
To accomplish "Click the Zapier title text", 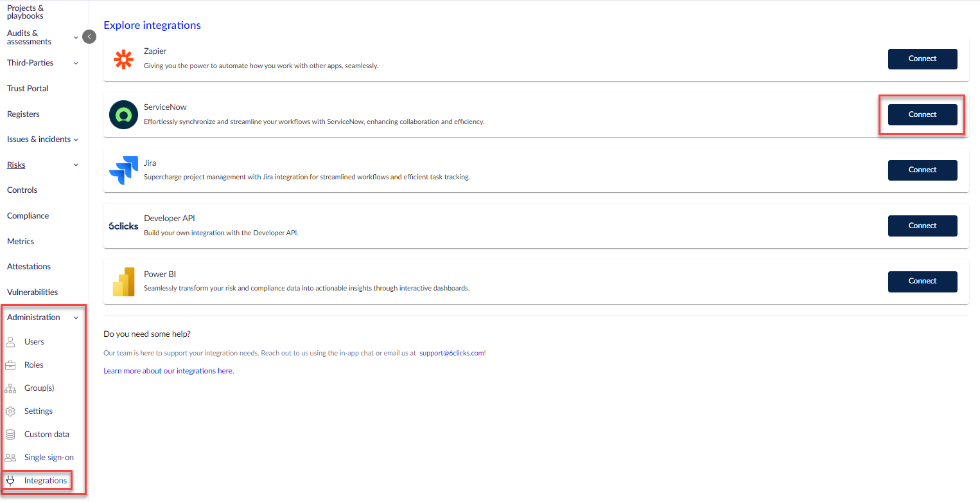I will tap(155, 51).
